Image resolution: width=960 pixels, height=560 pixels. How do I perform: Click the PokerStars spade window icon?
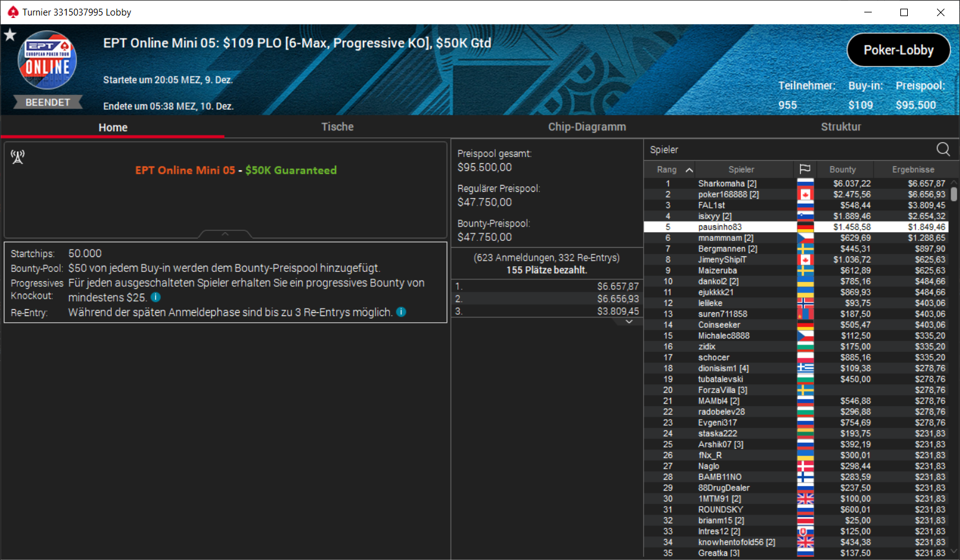click(x=12, y=12)
